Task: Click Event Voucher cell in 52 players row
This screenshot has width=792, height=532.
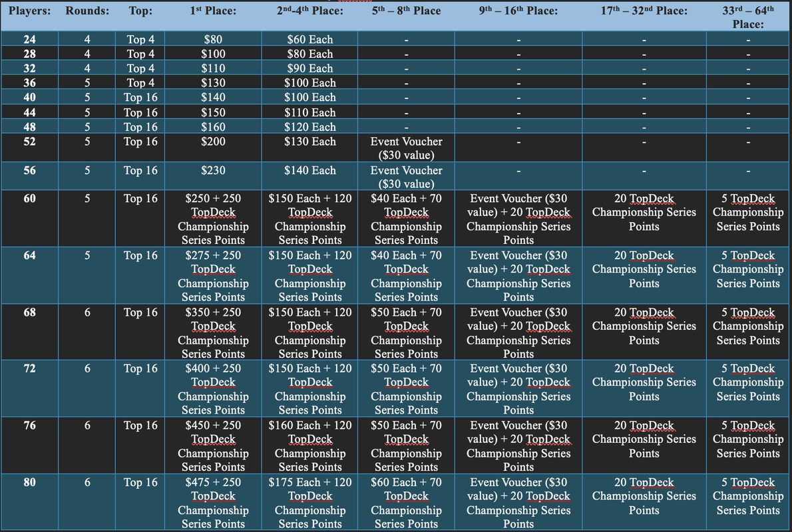Action: (406, 148)
